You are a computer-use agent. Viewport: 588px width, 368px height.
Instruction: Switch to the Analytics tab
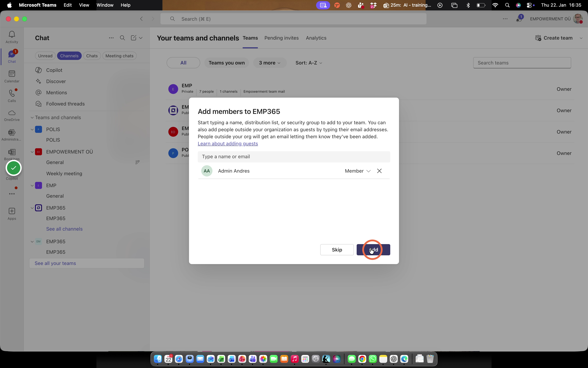[316, 38]
